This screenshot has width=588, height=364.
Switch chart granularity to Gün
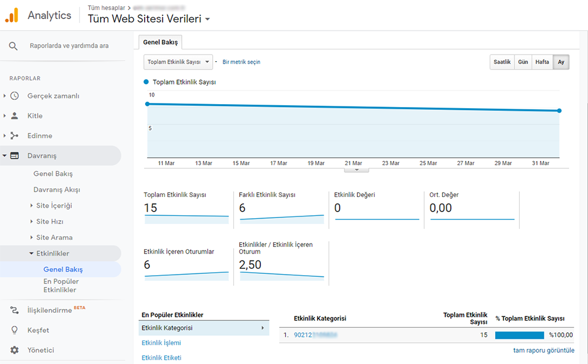pos(522,62)
